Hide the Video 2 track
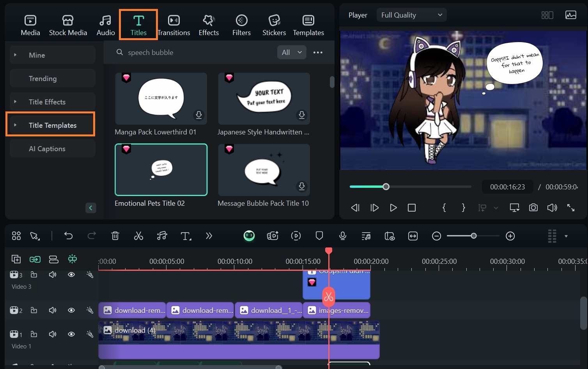This screenshot has width=588, height=369. [71, 310]
